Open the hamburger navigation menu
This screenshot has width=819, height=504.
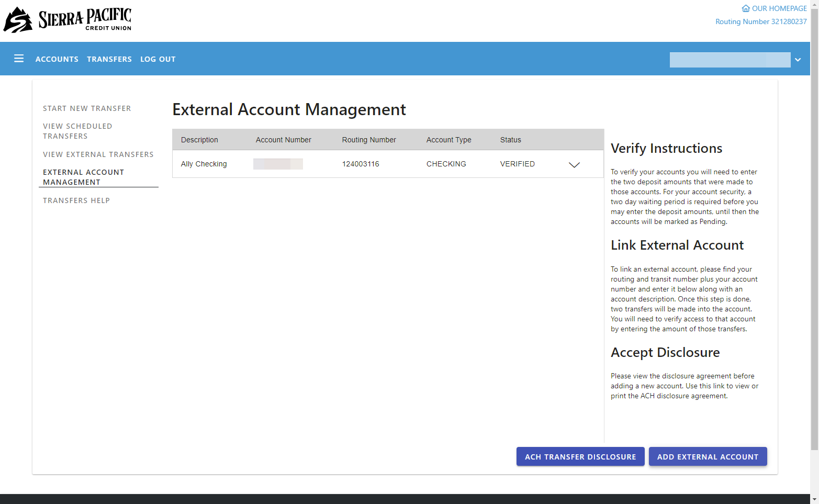(x=19, y=59)
